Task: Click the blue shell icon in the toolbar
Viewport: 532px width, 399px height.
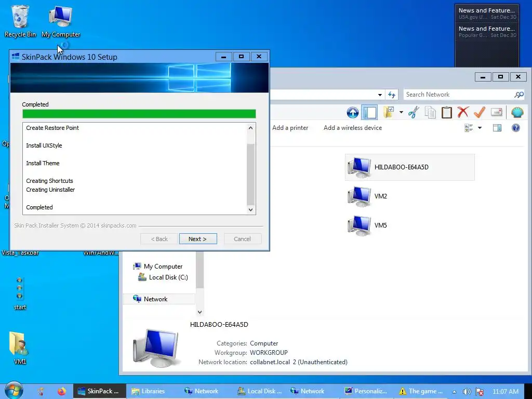Action: (x=517, y=112)
